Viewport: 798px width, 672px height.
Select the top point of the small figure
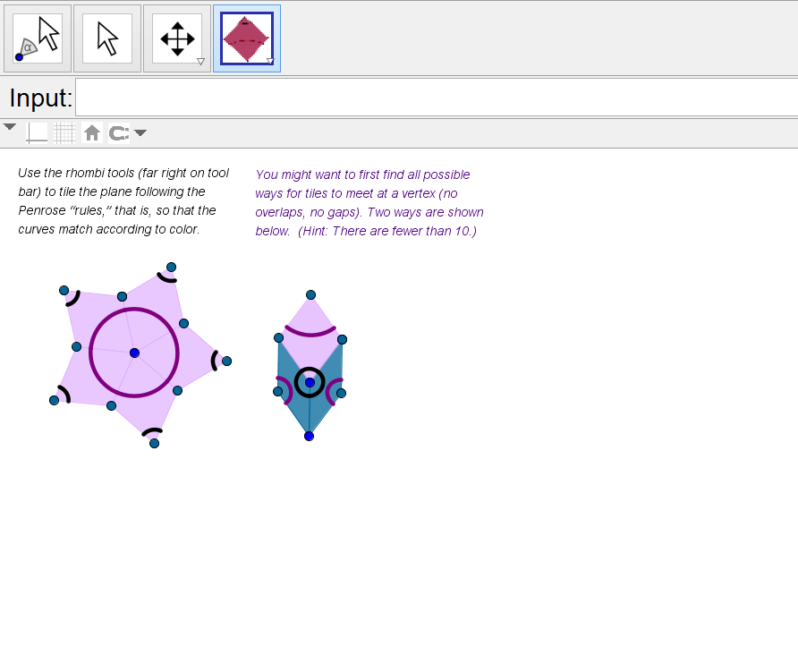311,294
